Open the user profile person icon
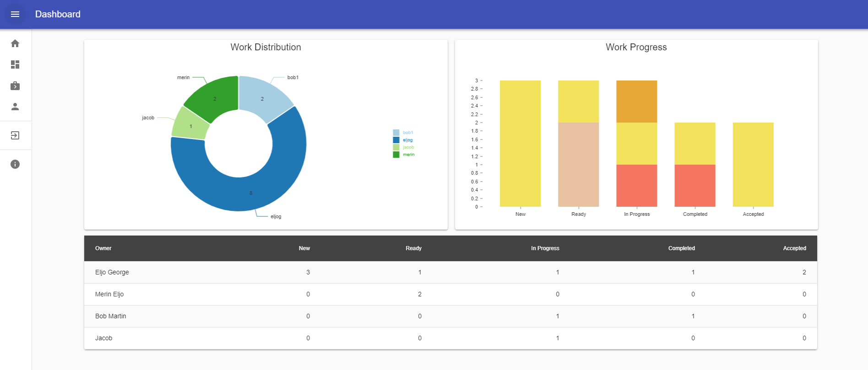The height and width of the screenshot is (370, 868). 15,107
